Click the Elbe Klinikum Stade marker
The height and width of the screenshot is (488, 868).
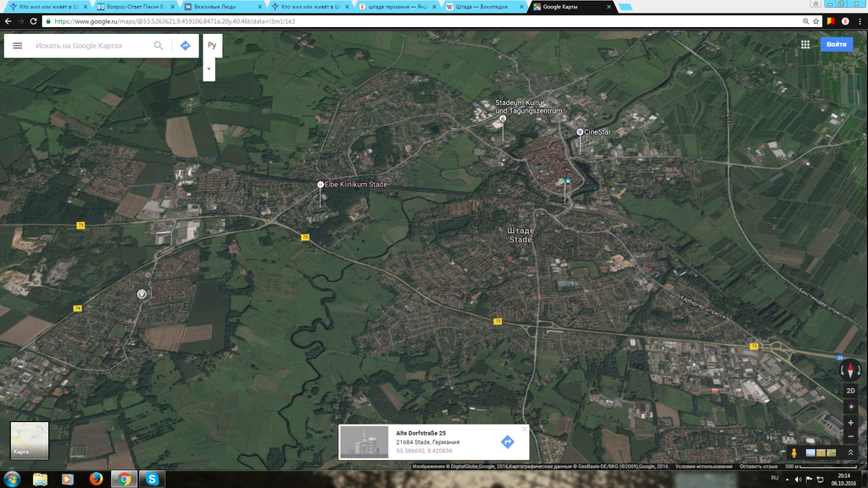[x=320, y=185]
